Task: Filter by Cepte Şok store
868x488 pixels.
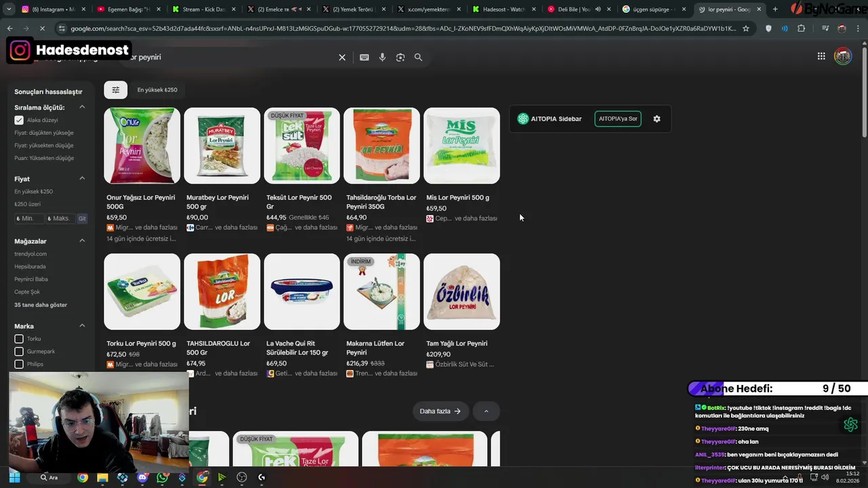Action: tap(27, 292)
